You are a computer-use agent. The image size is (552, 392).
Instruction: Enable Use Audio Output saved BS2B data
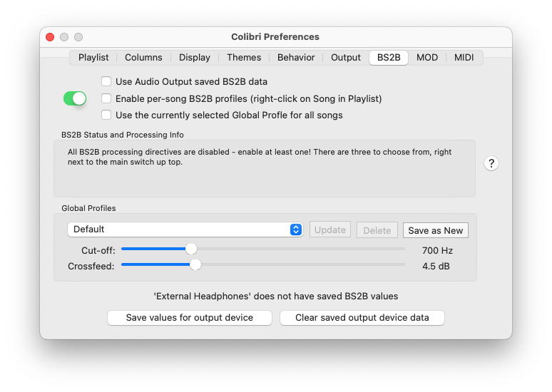106,82
